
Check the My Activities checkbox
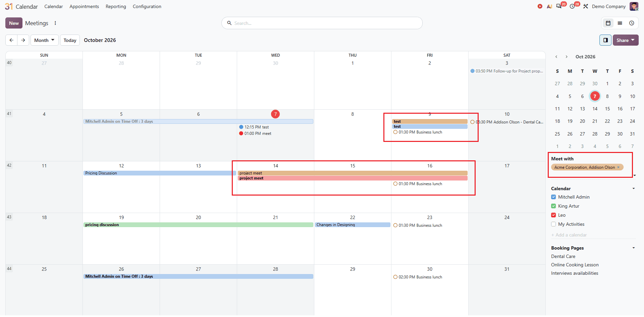553,224
